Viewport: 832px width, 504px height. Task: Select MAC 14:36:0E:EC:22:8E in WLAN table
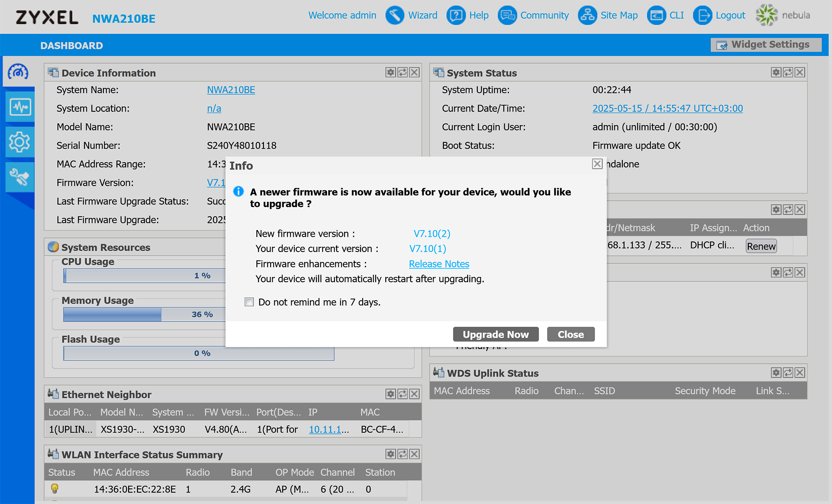[x=134, y=489]
